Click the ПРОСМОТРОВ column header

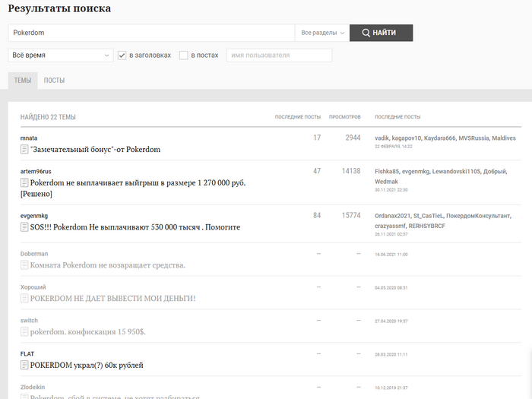(345, 117)
